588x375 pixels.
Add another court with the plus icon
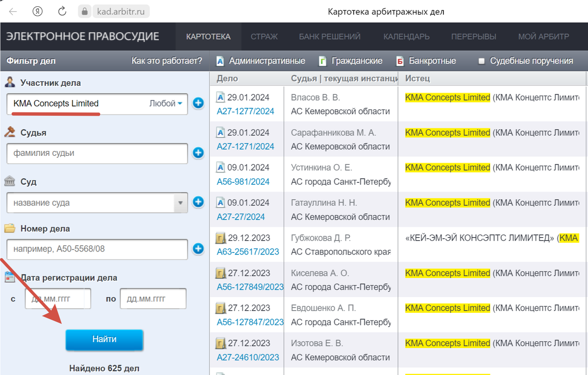point(198,202)
